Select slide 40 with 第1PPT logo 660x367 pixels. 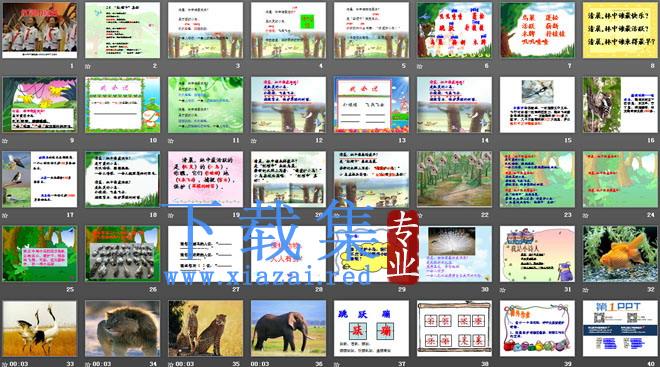point(620,329)
